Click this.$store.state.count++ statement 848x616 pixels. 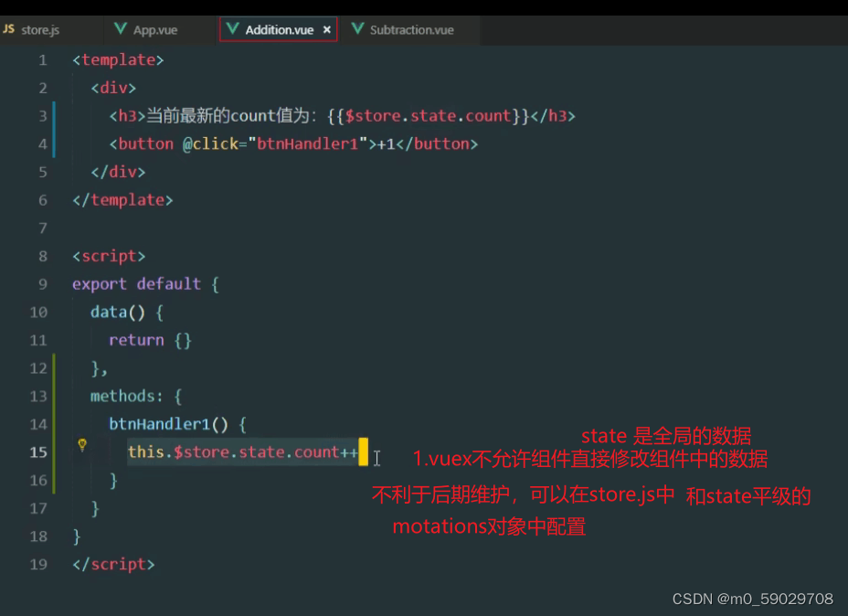click(243, 452)
